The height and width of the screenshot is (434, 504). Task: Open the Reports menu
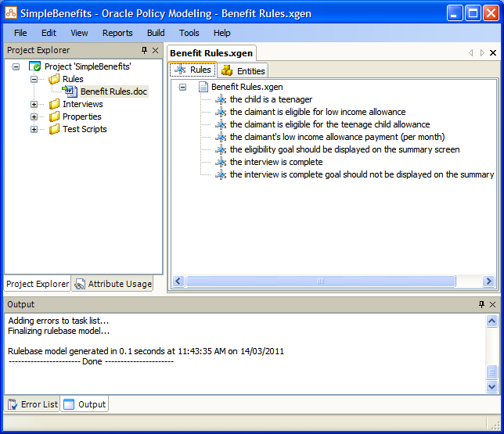(117, 33)
